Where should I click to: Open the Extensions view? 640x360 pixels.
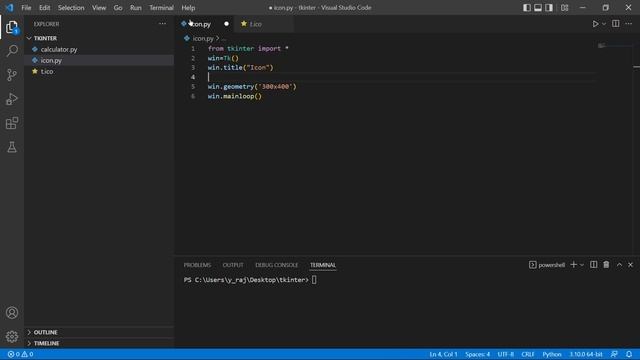coord(12,123)
